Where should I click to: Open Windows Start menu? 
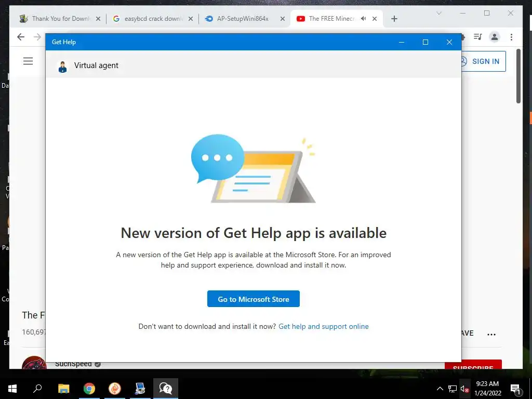(12, 389)
